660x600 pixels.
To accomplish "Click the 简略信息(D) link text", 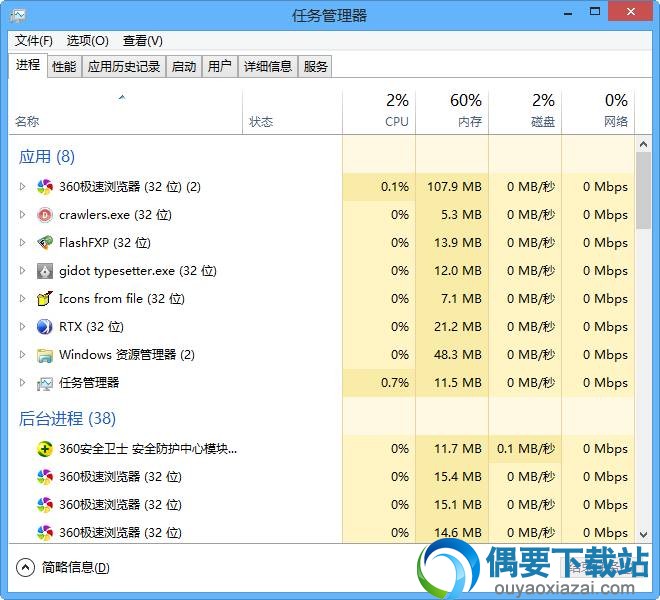I will [x=75, y=568].
